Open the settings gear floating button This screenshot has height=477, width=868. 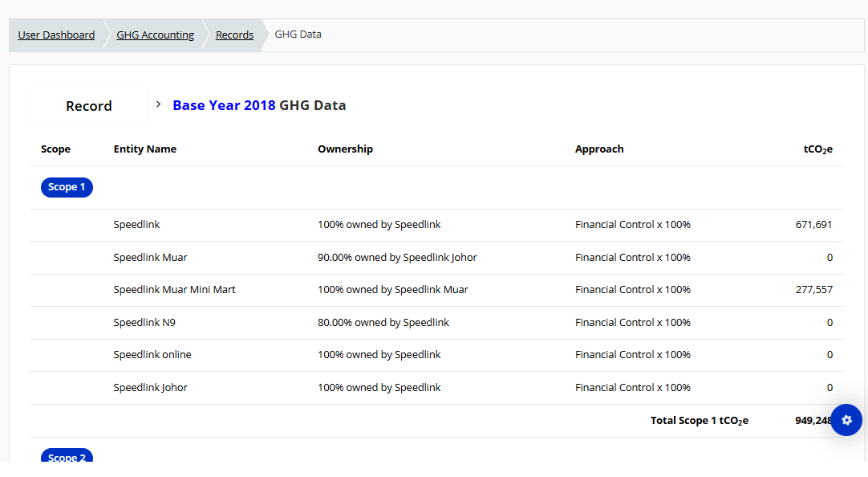pyautogui.click(x=846, y=420)
